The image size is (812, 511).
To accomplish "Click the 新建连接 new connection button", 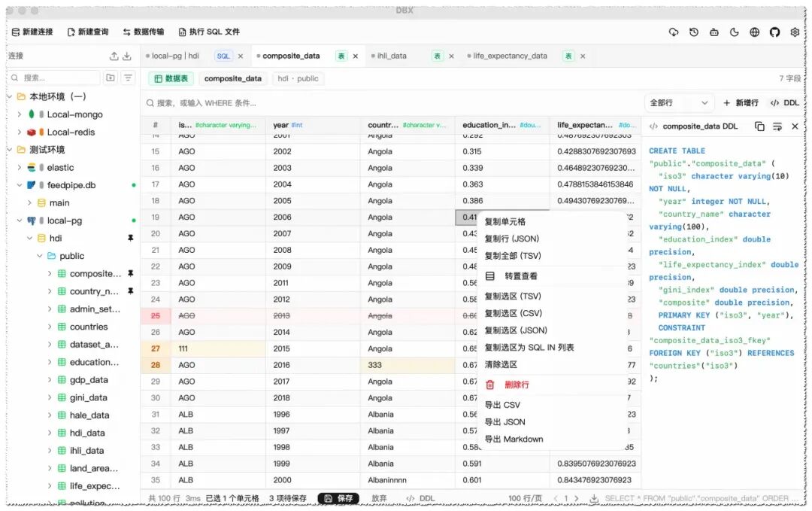I will pos(32,32).
